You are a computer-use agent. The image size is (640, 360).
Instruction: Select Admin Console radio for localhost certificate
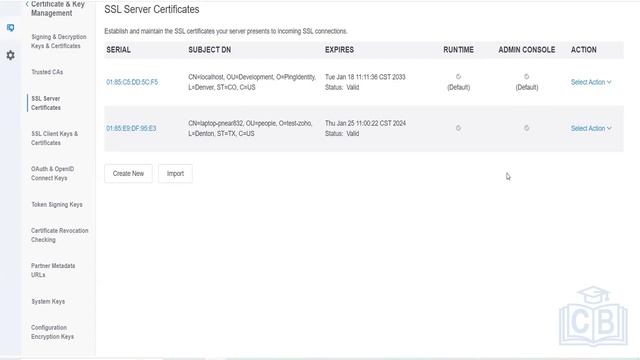(x=527, y=77)
